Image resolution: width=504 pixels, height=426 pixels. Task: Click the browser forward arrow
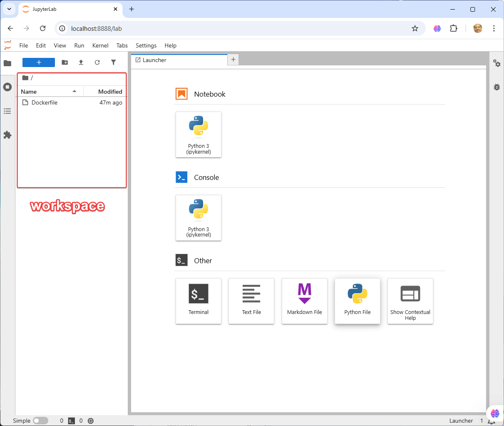[x=26, y=28]
